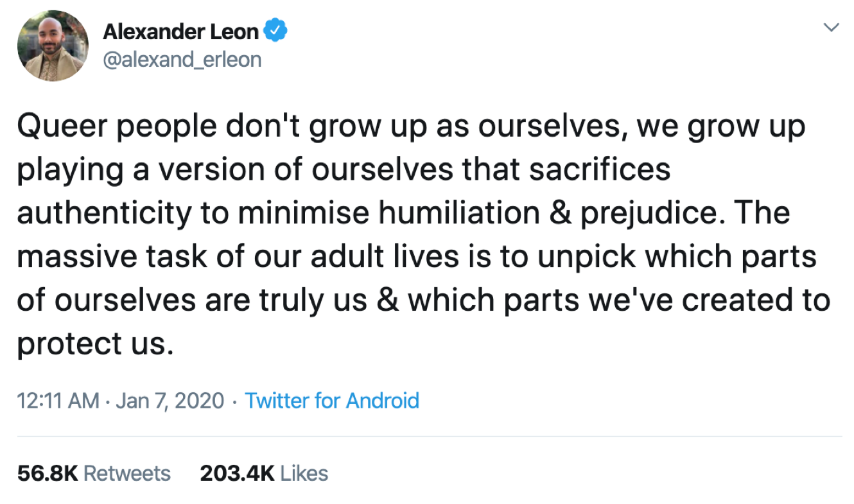
Task: View the 203.4K like count number
Action: click(237, 474)
